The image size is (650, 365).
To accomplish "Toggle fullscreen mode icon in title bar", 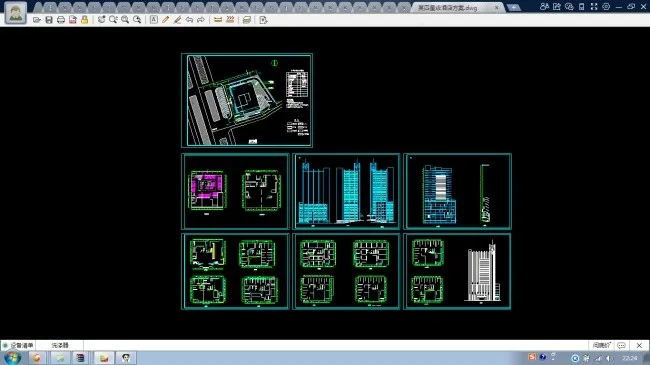I will [x=594, y=7].
